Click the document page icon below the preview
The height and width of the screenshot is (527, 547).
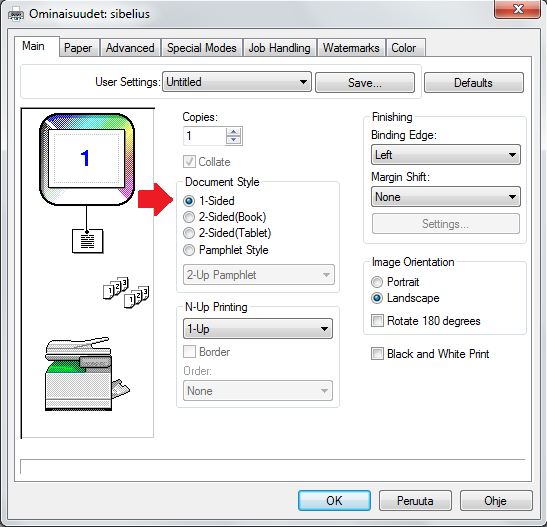pyautogui.click(x=88, y=241)
